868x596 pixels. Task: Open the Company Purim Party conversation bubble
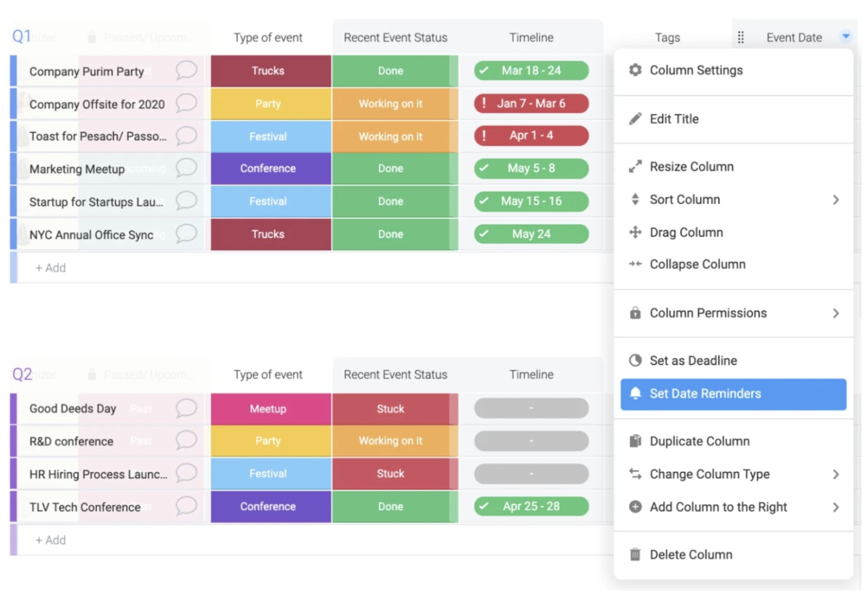186,70
